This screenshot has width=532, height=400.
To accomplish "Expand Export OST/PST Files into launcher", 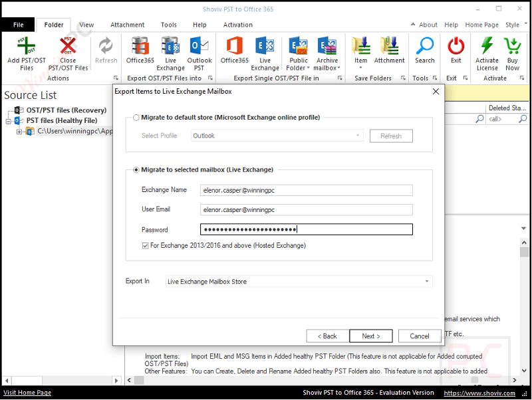I will (210, 78).
